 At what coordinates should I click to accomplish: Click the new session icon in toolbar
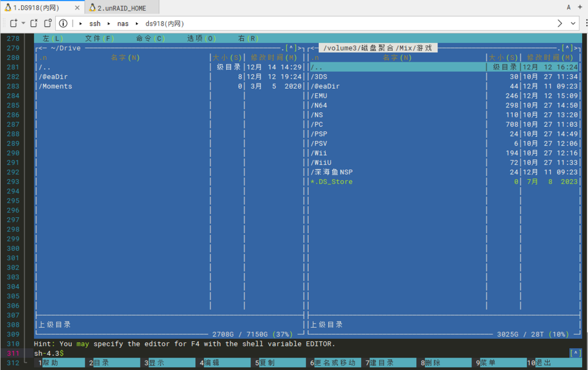coord(14,23)
